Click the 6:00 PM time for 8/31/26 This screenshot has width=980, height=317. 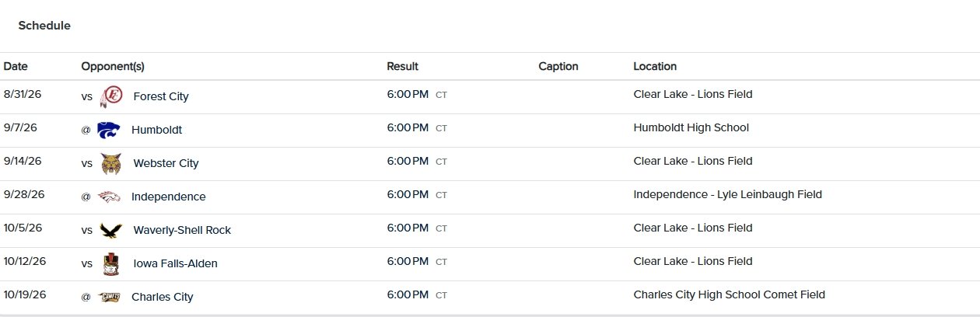pyautogui.click(x=408, y=95)
